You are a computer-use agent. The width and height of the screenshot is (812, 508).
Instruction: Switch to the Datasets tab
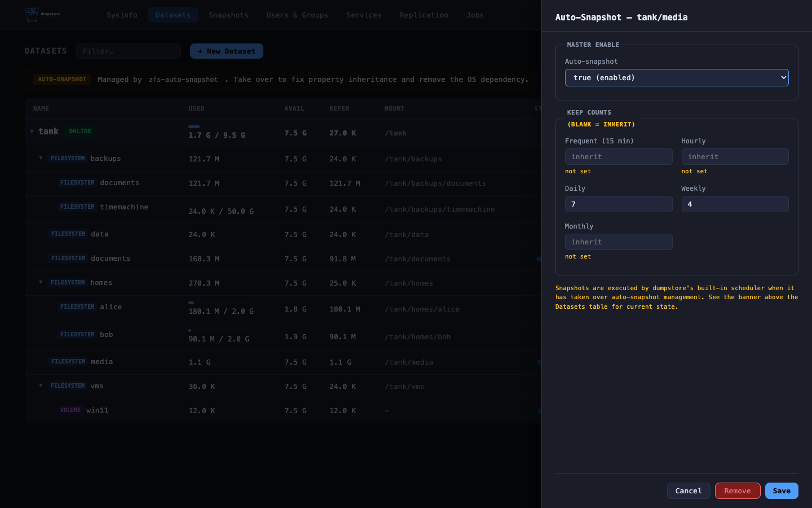point(173,15)
